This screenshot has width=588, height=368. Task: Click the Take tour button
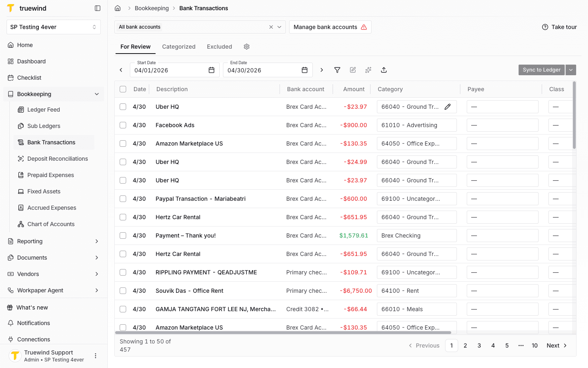point(559,27)
